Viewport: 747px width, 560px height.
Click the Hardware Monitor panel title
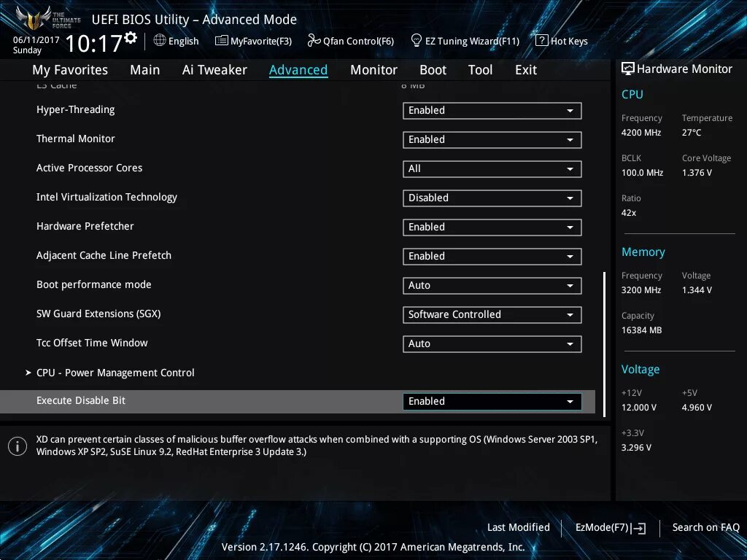pos(684,69)
